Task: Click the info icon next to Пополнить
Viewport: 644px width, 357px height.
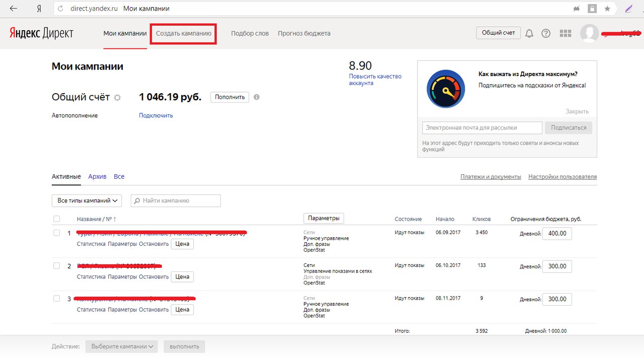Action: coord(257,97)
